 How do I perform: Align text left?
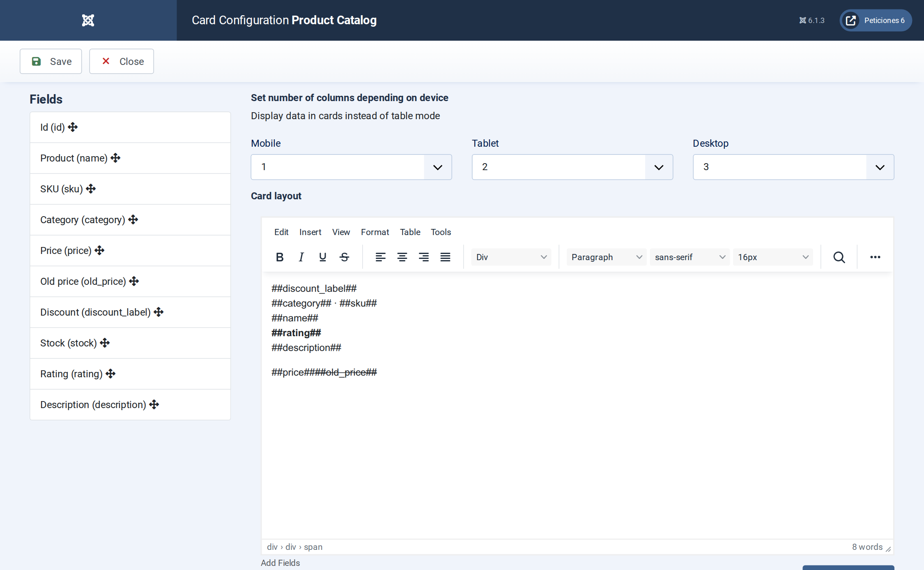pos(380,257)
